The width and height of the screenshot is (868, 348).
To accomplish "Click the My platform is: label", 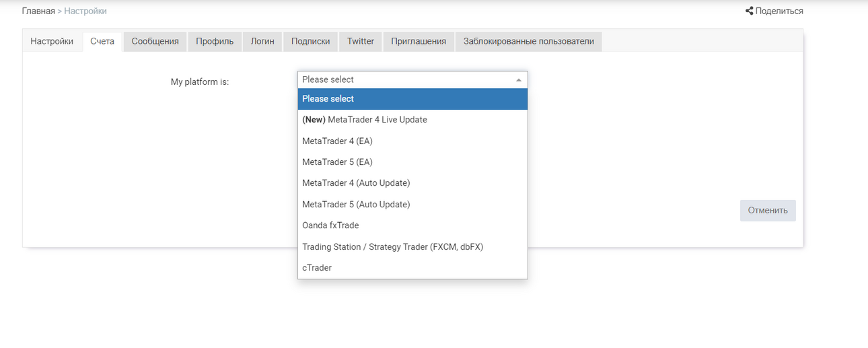I will (x=200, y=81).
